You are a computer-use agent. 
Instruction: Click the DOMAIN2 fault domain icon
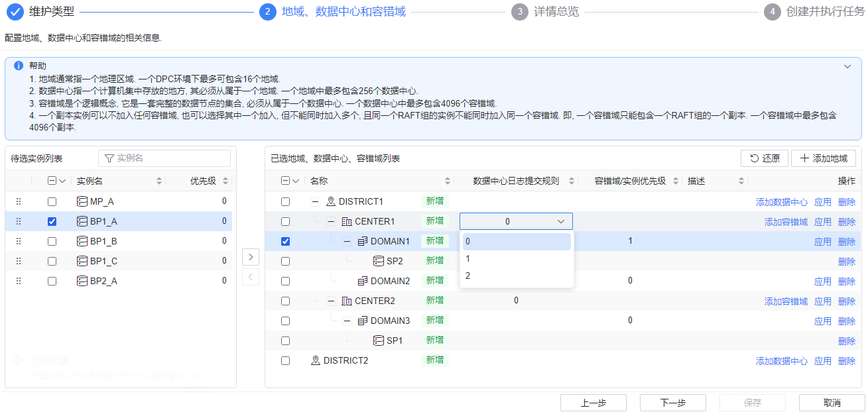point(363,281)
